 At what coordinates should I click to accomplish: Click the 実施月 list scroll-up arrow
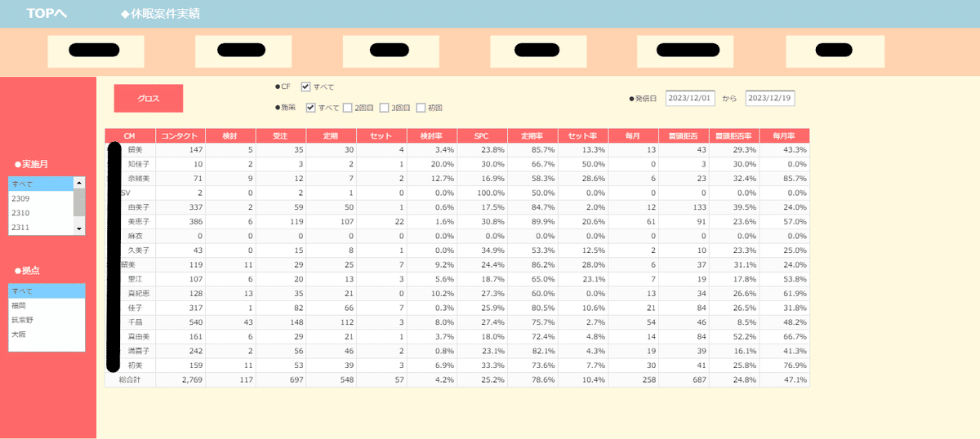point(79,181)
